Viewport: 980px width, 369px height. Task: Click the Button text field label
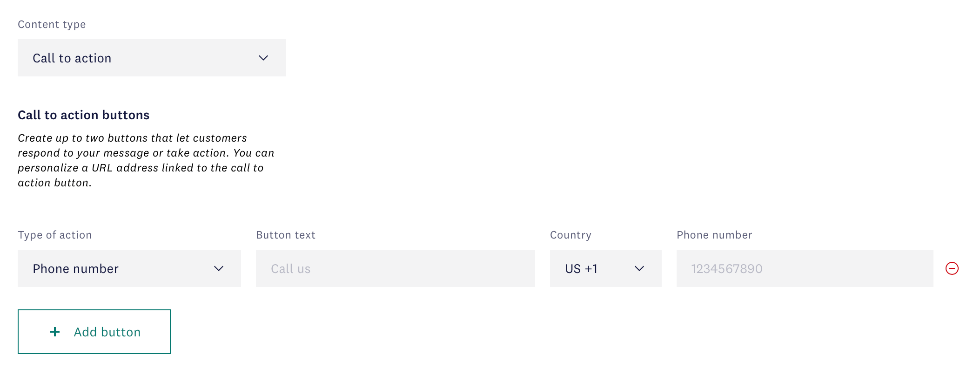(x=286, y=235)
